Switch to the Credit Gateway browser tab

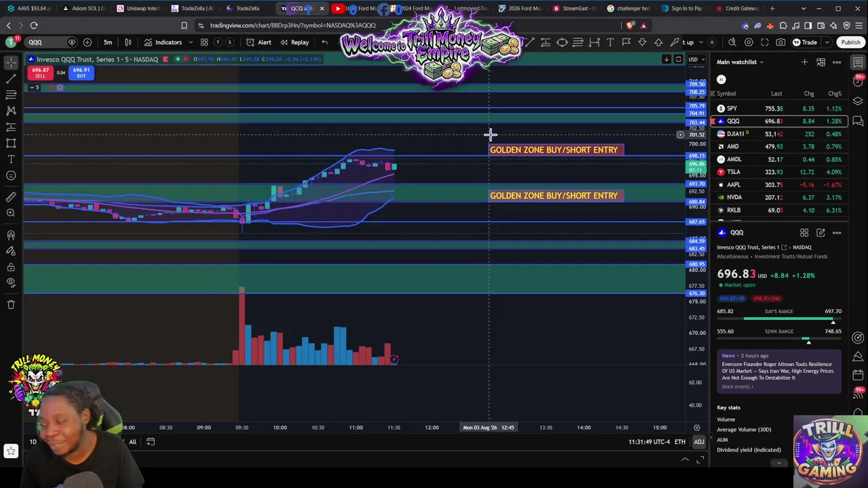pyautogui.click(x=739, y=8)
